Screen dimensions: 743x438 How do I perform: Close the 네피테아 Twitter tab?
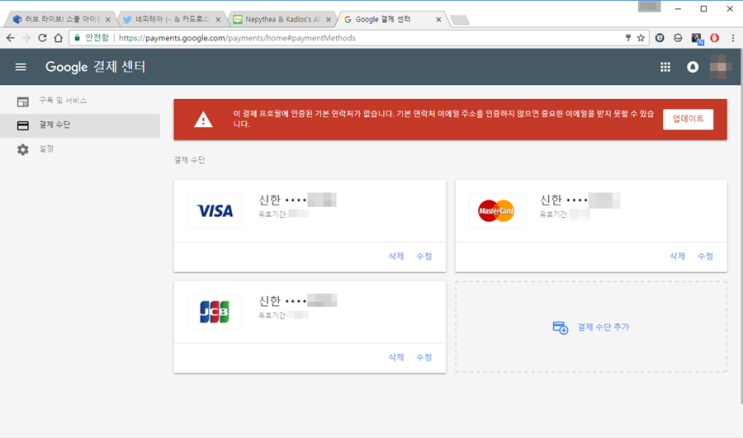(x=218, y=19)
